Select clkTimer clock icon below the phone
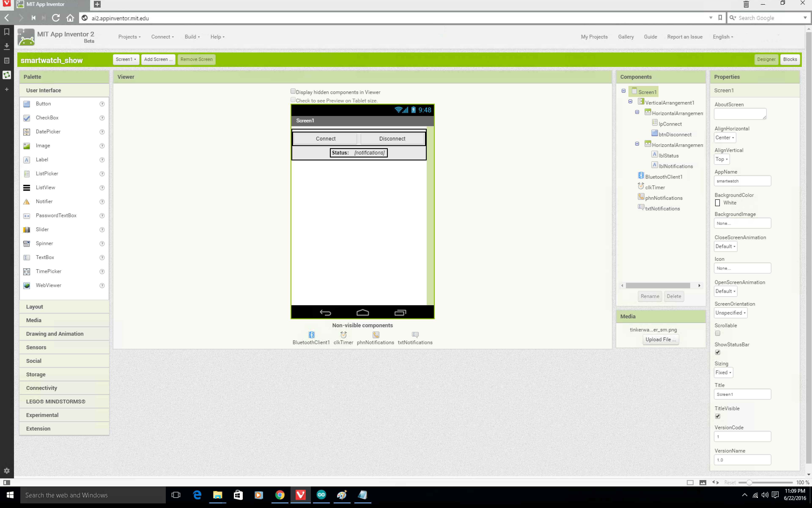The width and height of the screenshot is (812, 508). pos(343,335)
